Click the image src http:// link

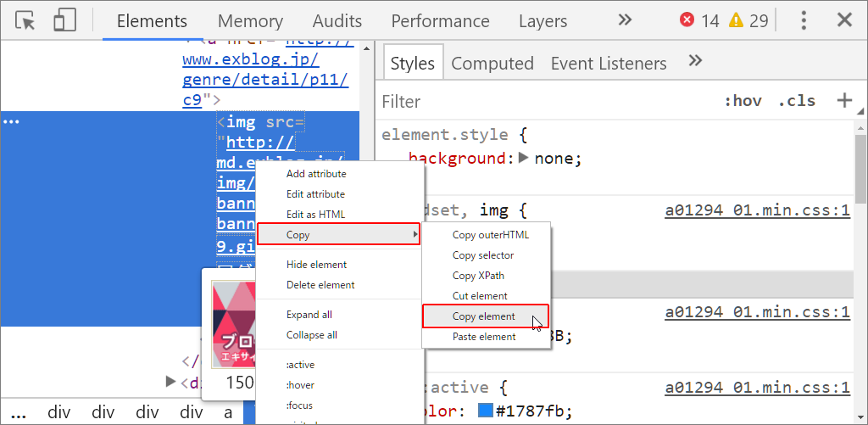[260, 143]
